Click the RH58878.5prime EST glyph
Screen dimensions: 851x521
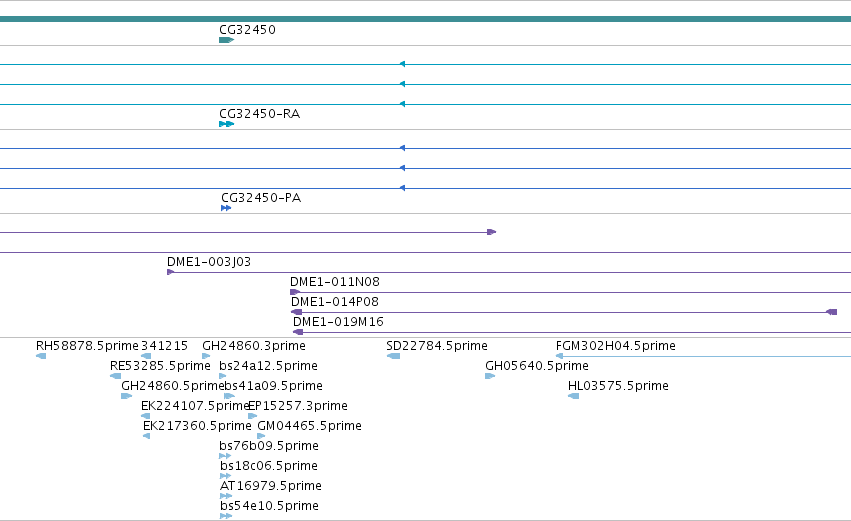41,357
